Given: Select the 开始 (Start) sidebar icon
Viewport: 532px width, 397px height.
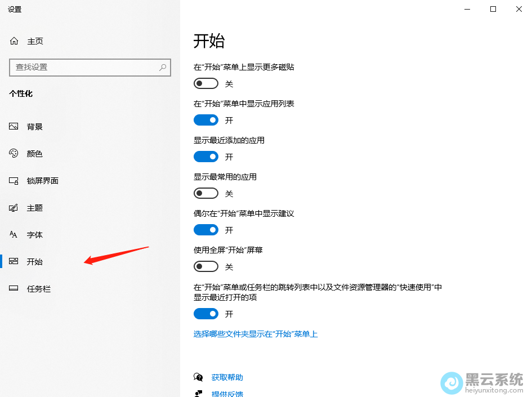Looking at the screenshot, I should tap(14, 261).
